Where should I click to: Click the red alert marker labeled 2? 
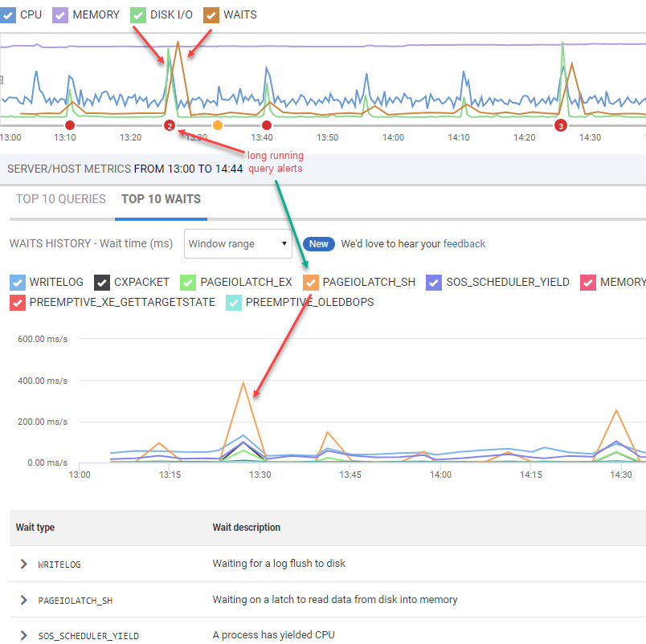(x=170, y=125)
